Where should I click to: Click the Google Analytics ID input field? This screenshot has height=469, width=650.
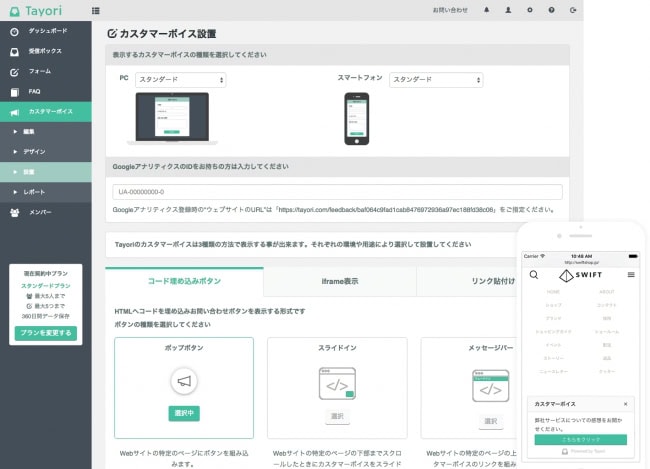click(x=336, y=192)
